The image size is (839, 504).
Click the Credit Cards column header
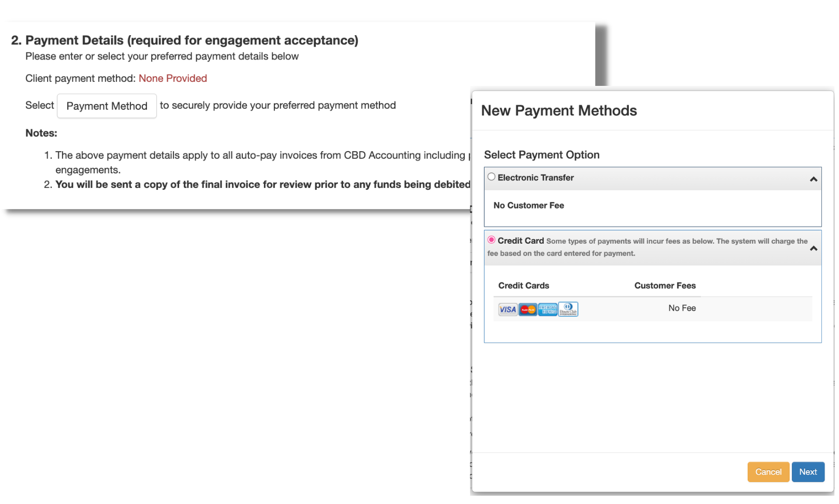point(523,286)
